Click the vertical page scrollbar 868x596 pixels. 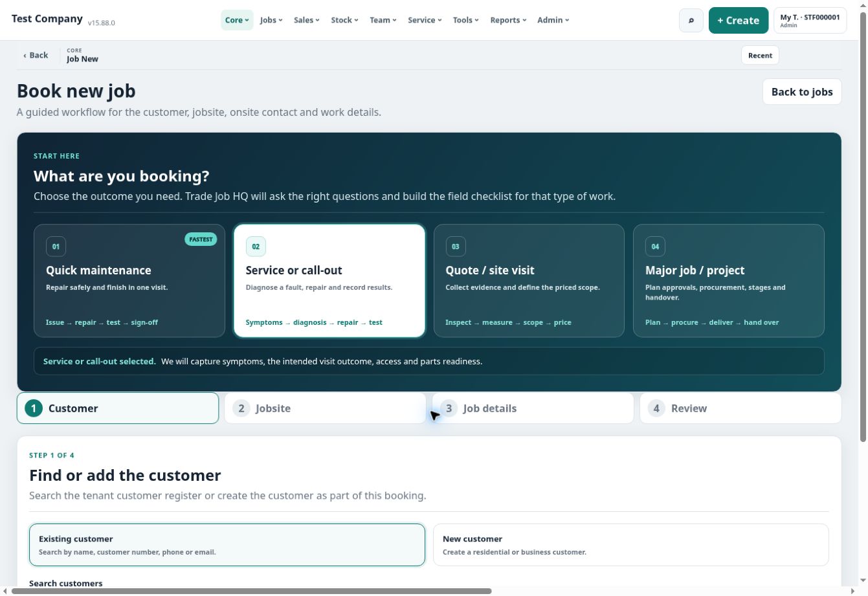(863, 226)
